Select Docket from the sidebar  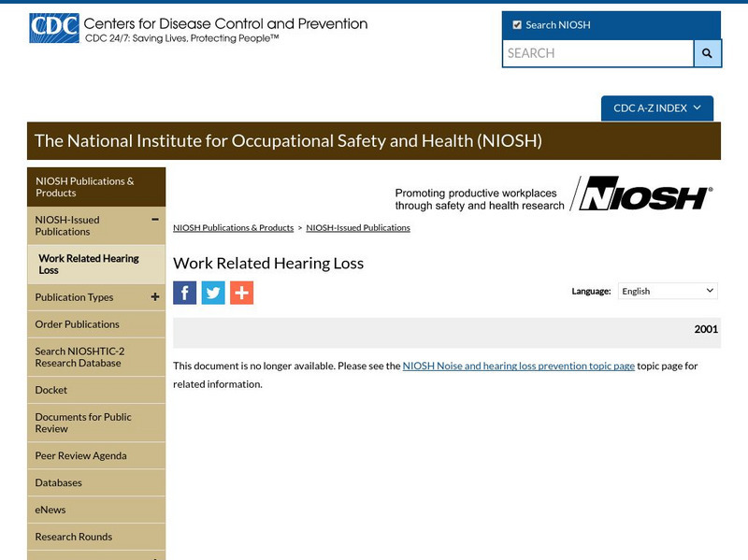pos(54,390)
